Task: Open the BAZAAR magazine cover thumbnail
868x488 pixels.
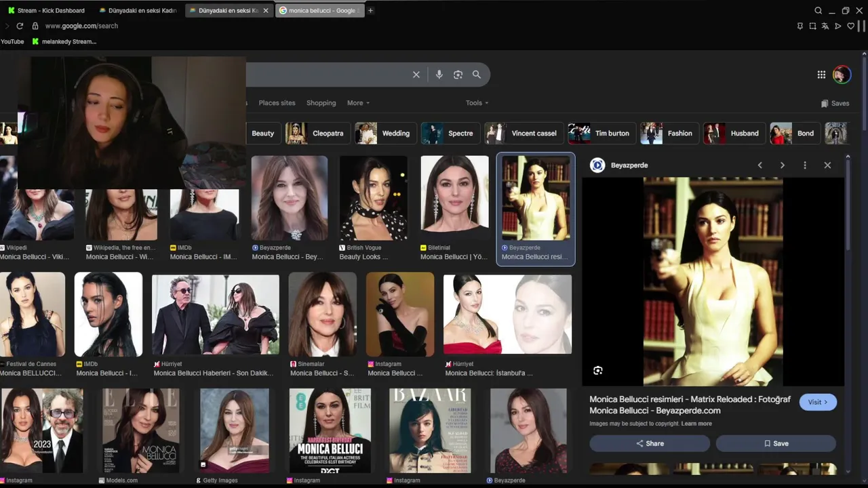Action: 430,430
